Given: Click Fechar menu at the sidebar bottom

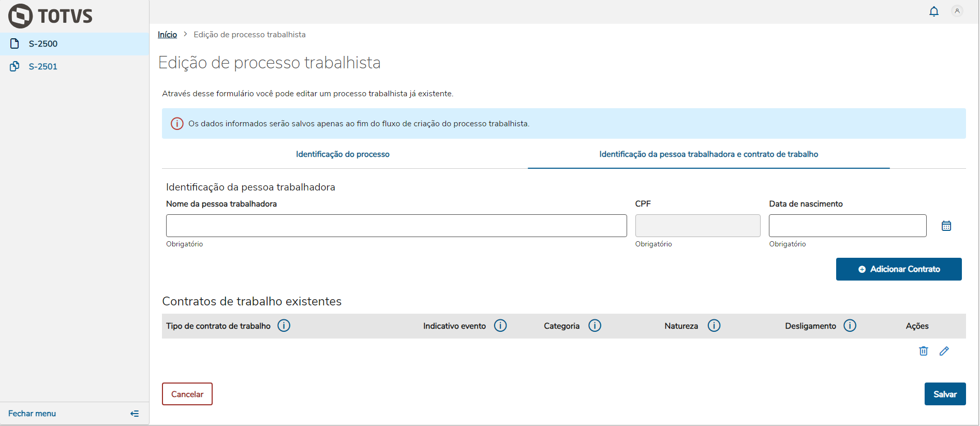Looking at the screenshot, I should coord(32,414).
